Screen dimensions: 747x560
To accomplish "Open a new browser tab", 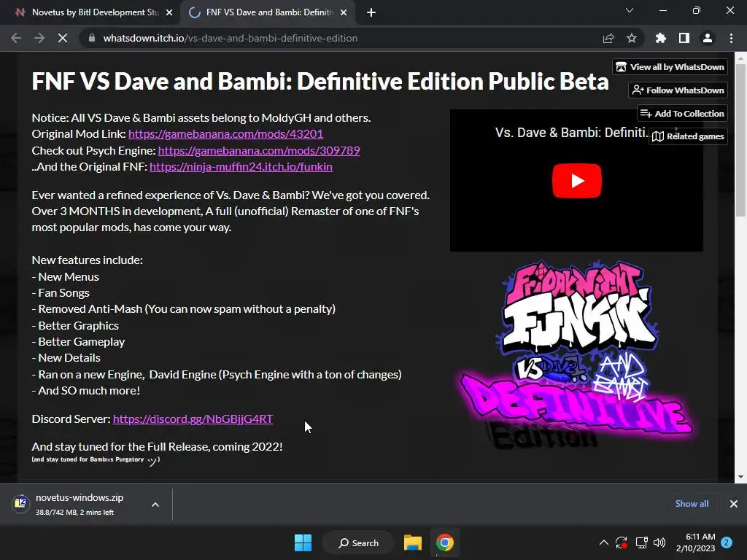I will pyautogui.click(x=371, y=12).
